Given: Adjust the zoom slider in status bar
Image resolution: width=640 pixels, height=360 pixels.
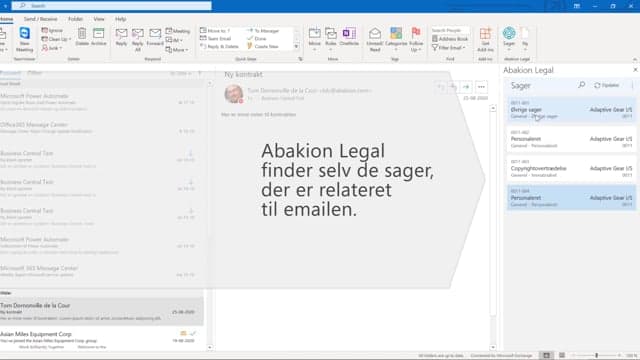Looking at the screenshot, I should click(x=596, y=356).
